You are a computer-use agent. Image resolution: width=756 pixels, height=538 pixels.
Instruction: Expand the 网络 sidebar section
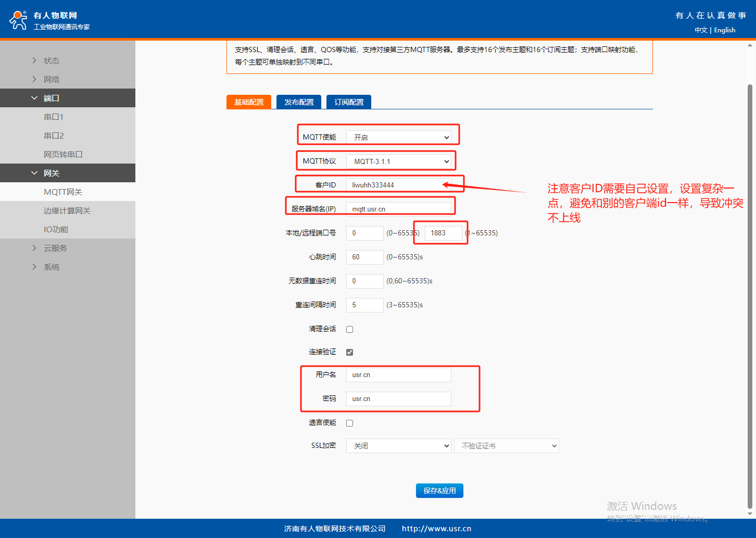pyautogui.click(x=51, y=80)
